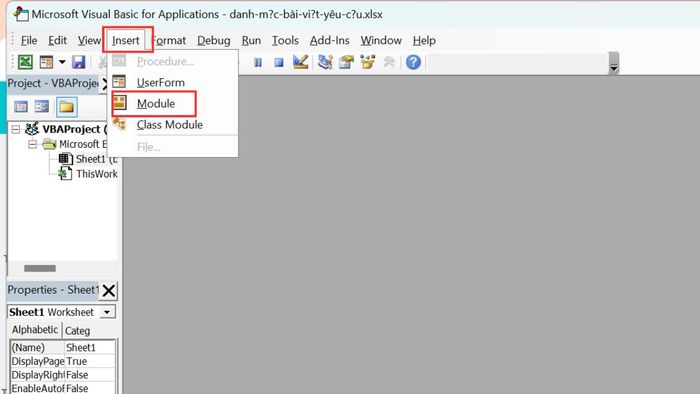This screenshot has width=700, height=394.
Task: Click the View Microsoft Excel toolbar icon
Action: tap(25, 62)
